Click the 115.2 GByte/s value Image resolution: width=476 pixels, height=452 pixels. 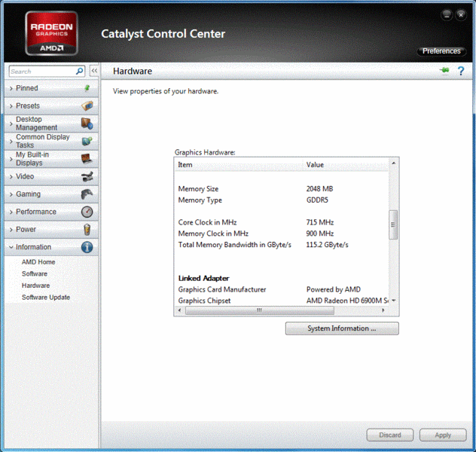327,245
